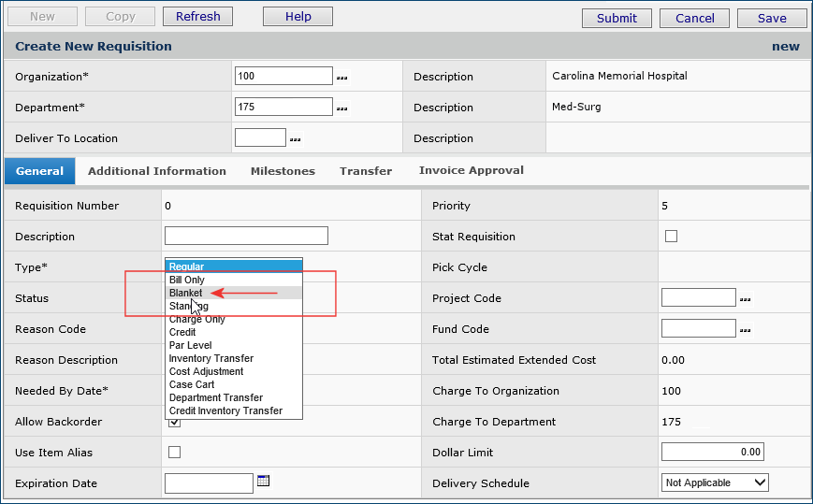Click into the Dollar Limit field
This screenshot has width=813, height=504.
click(x=712, y=453)
